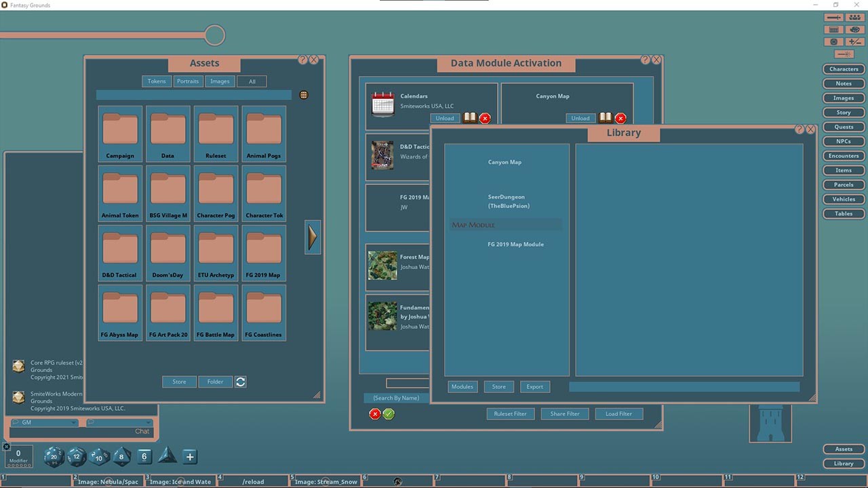Unload the Calendars module

(445, 118)
